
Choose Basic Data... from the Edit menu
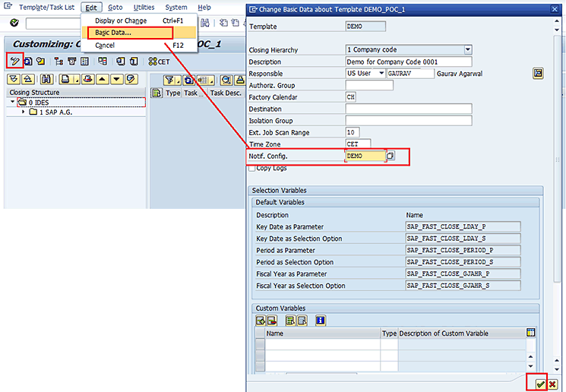[x=113, y=33]
